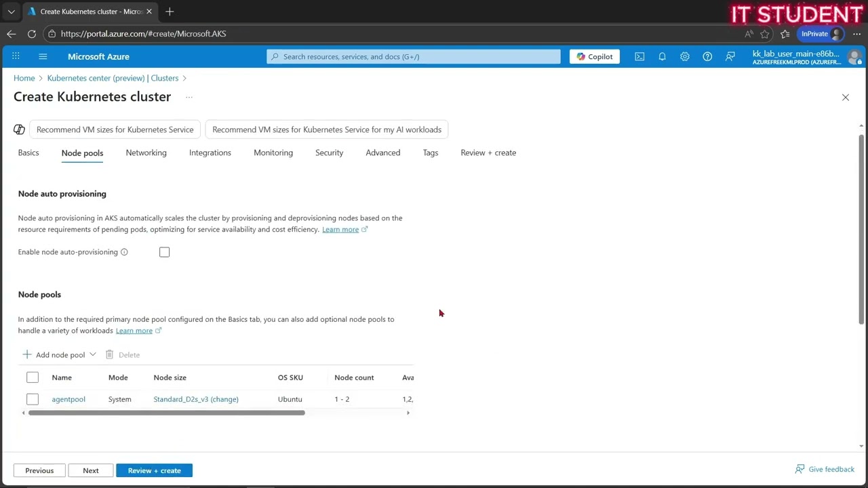Switch to the Basics tab
The width and height of the screenshot is (868, 488).
pos(28,152)
